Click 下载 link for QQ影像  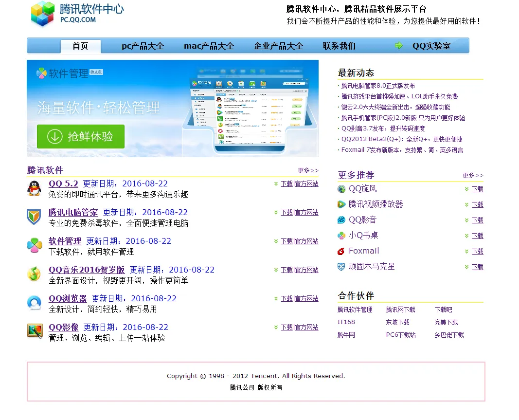(286, 328)
